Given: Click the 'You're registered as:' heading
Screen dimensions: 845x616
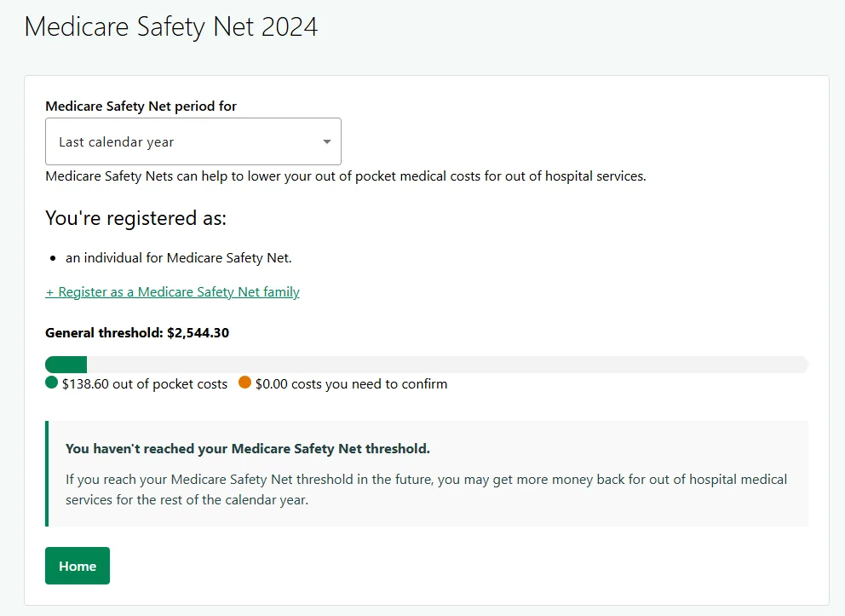Looking at the screenshot, I should click(135, 218).
